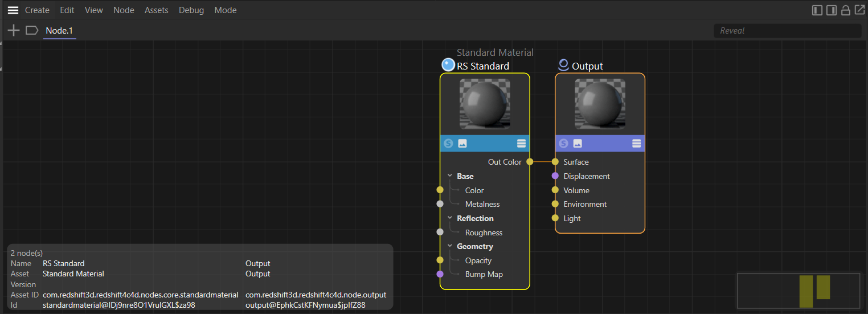This screenshot has width=868, height=314.
Task: Click the Volume input port
Action: (x=555, y=190)
